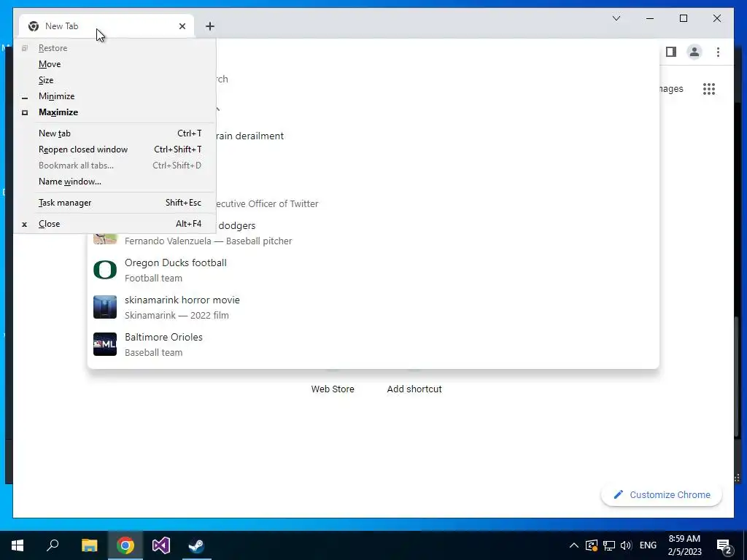The image size is (747, 560).
Task: Add a new tab with plus button
Action: (210, 26)
